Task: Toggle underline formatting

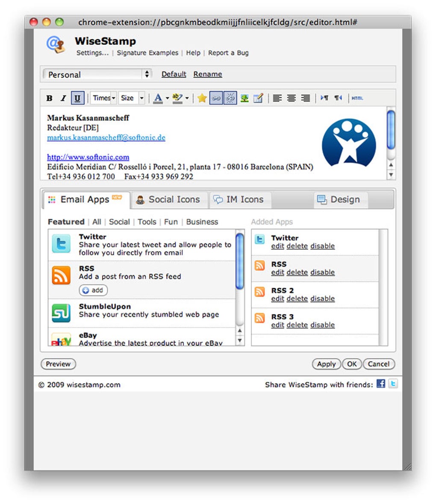Action: (77, 98)
